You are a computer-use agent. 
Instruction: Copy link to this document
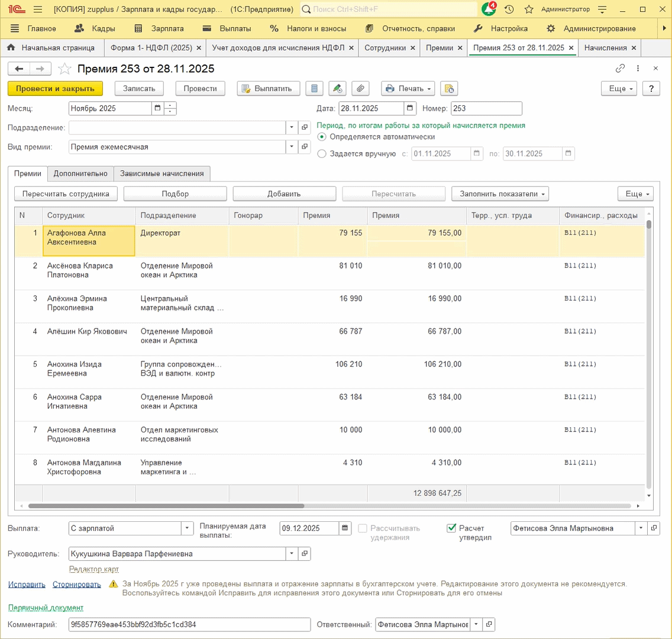[620, 68]
